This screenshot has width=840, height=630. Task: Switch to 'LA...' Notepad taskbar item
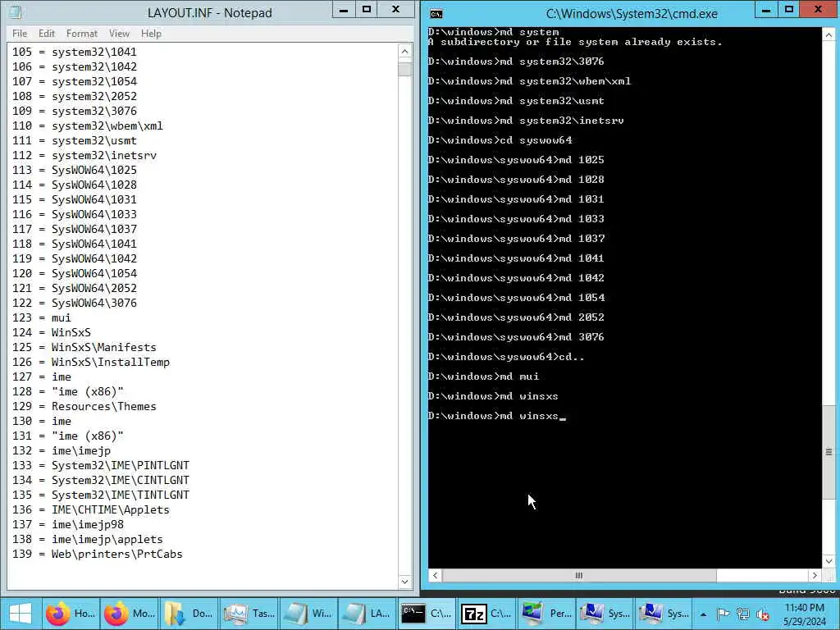367,614
